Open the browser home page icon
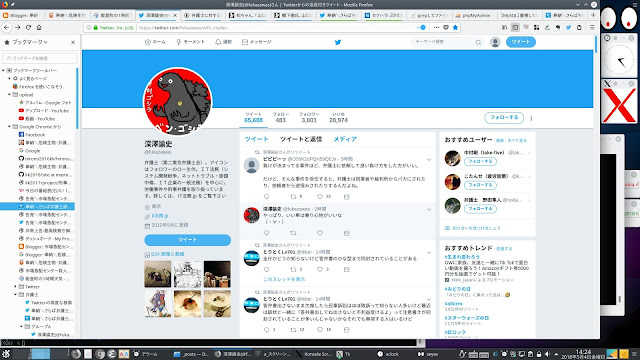The height and width of the screenshot is (360, 640). click(x=39, y=27)
